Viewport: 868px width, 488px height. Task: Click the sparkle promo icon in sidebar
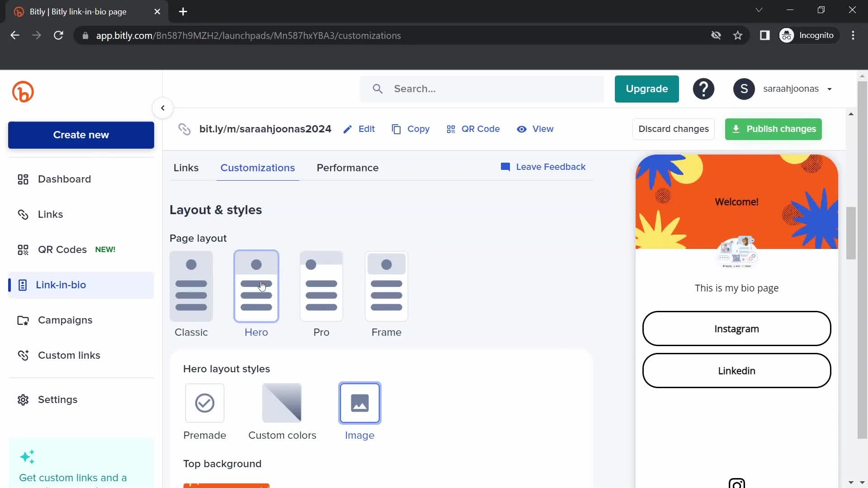[28, 457]
